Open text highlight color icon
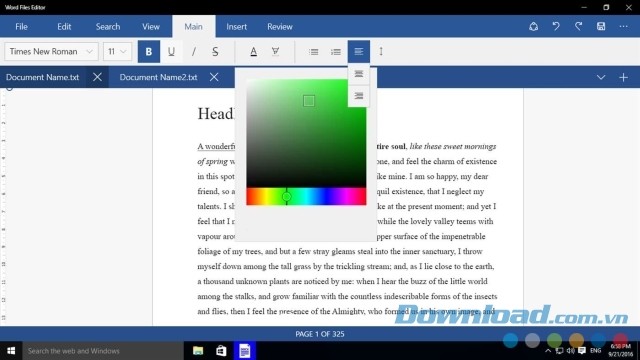Image resolution: width=640 pixels, height=360 pixels. (x=276, y=51)
